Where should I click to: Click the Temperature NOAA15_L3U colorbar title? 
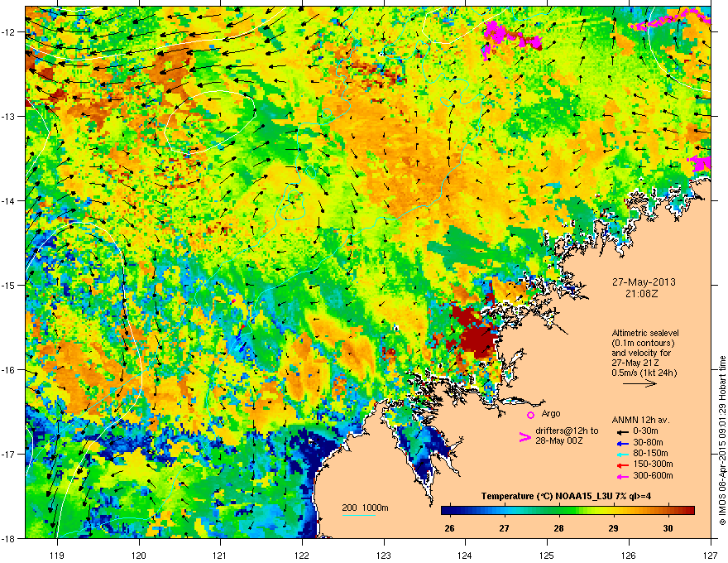click(x=566, y=496)
